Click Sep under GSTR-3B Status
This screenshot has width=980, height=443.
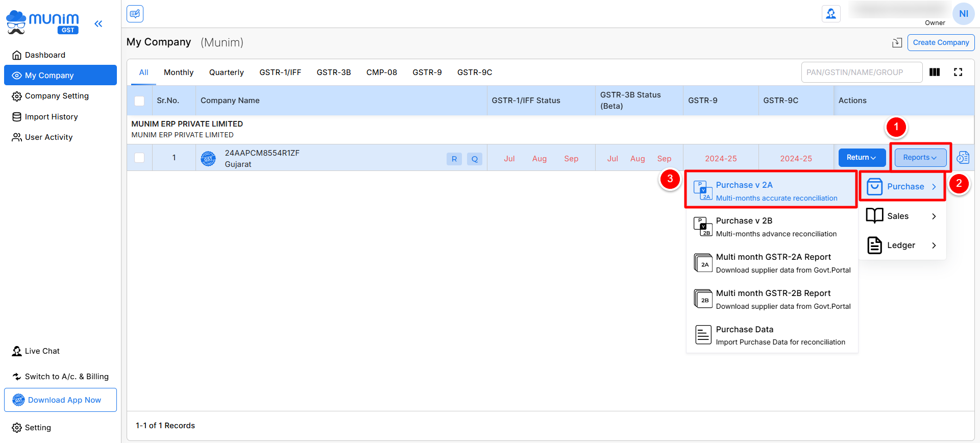664,159
